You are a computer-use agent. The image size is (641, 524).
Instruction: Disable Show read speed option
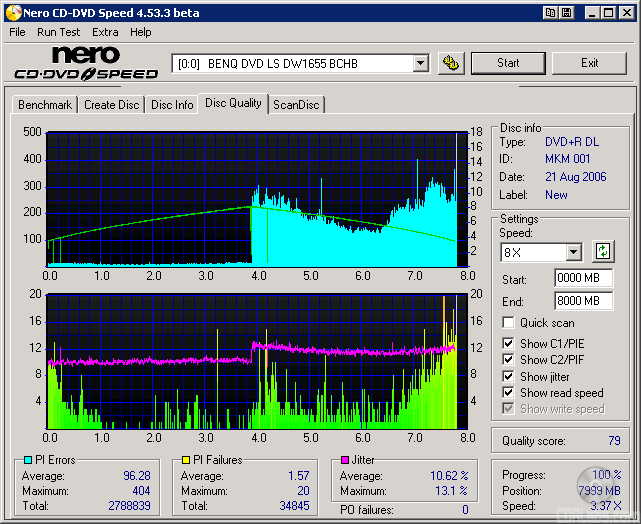pos(509,393)
